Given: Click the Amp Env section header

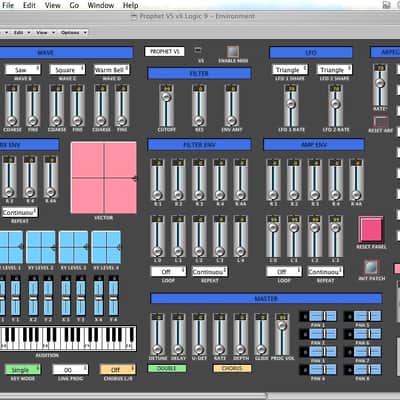Looking at the screenshot, I should [314, 145].
